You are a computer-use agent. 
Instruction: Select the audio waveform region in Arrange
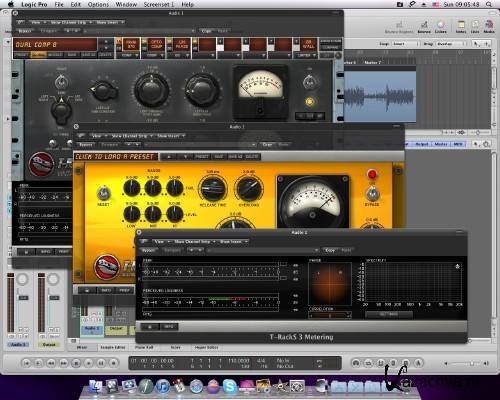click(x=380, y=96)
